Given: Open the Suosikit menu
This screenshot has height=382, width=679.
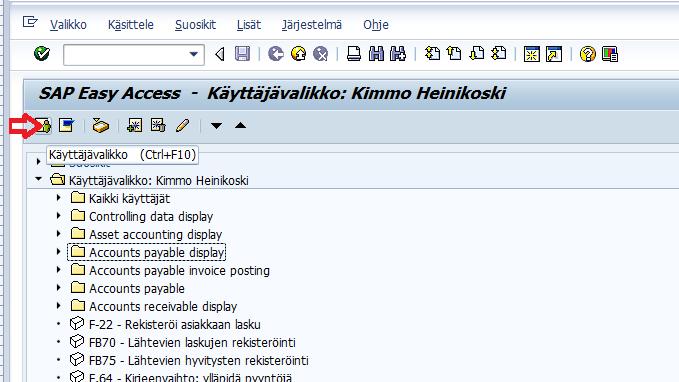Looking at the screenshot, I should pyautogui.click(x=195, y=25).
